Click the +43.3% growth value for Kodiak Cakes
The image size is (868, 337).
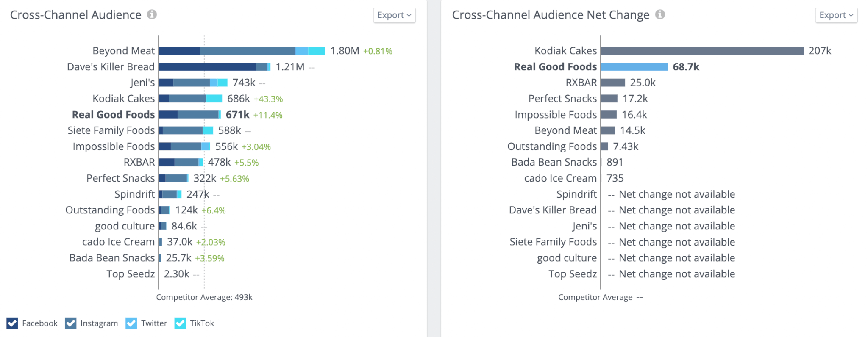coord(269,99)
